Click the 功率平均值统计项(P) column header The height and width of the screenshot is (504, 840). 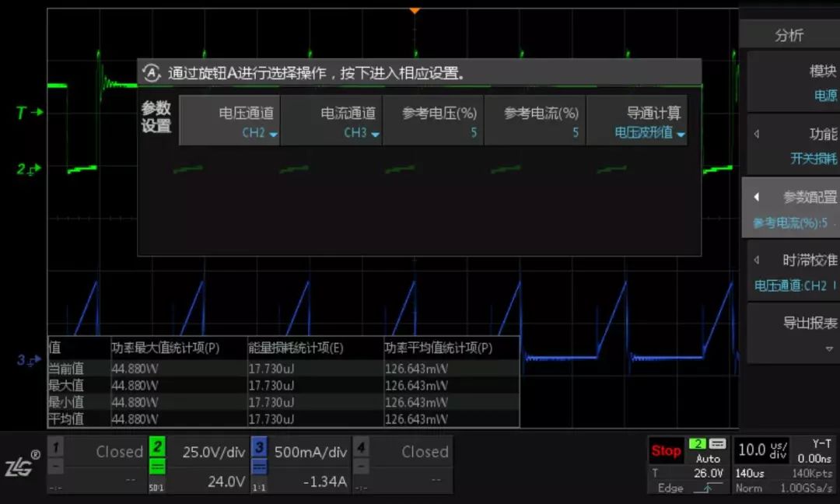(438, 348)
